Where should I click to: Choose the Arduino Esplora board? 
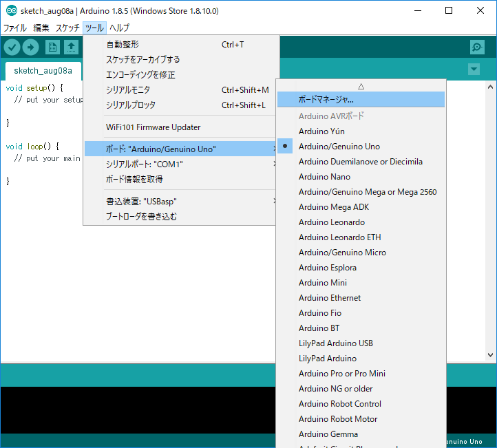(361, 268)
